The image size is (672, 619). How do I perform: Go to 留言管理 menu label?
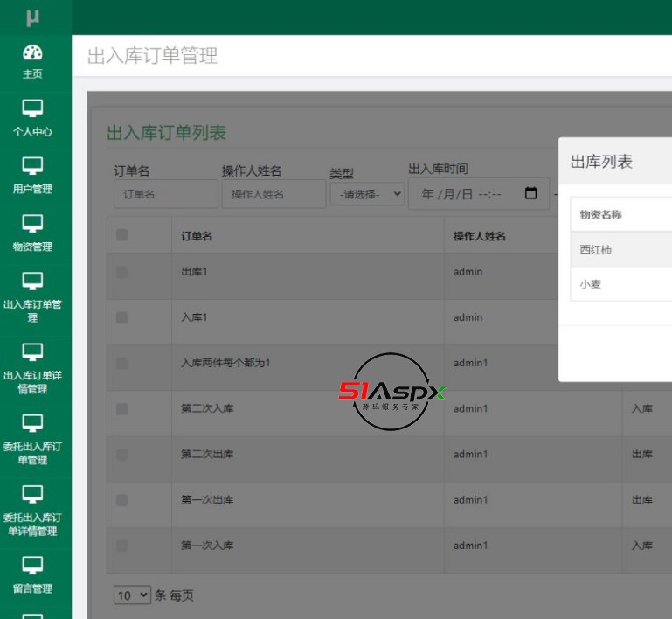tap(32, 588)
